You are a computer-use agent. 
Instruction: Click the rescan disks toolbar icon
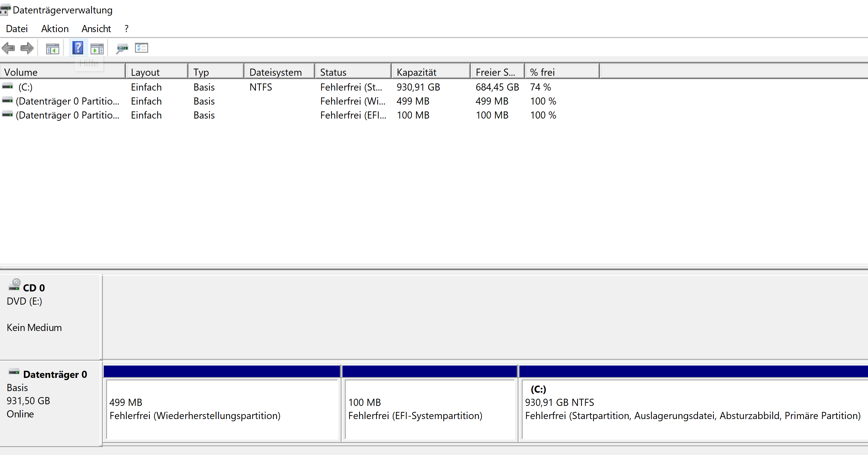122,49
